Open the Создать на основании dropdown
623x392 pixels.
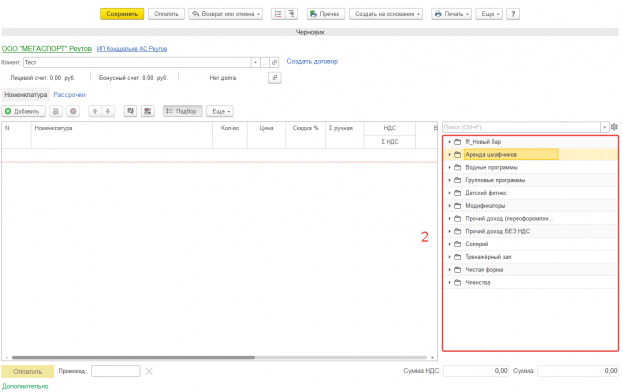[x=386, y=14]
